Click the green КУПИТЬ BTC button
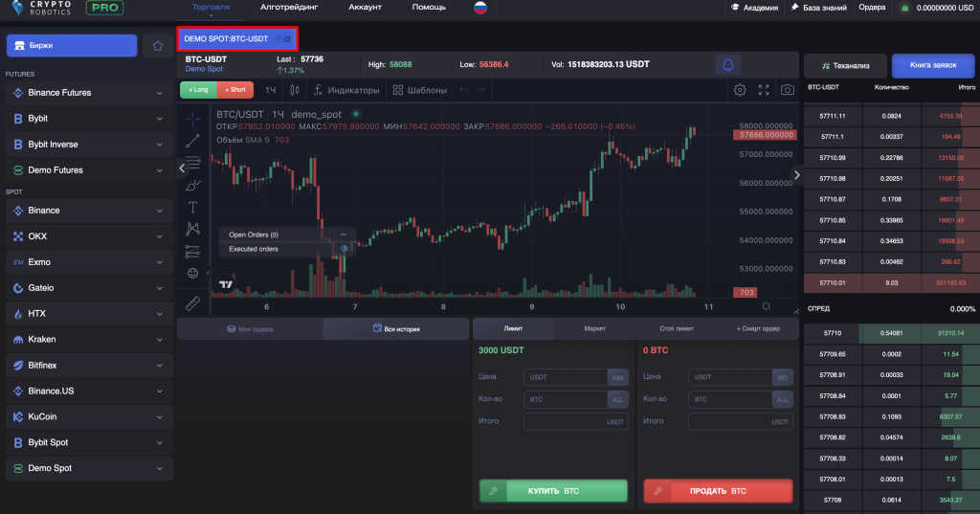The width and height of the screenshot is (980, 514). click(x=553, y=491)
